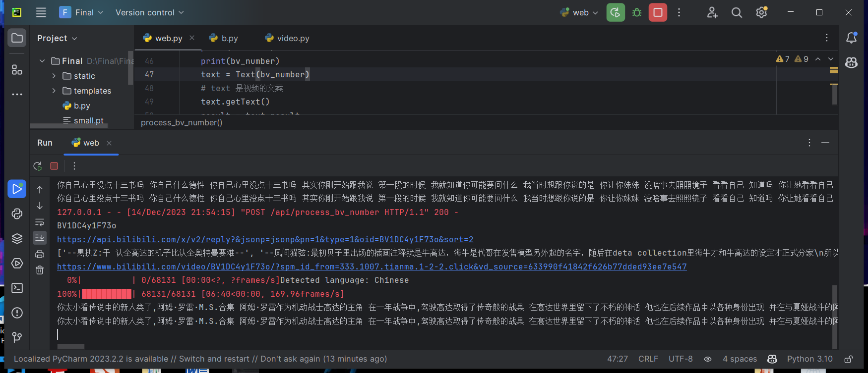
Task: Stop web from the Run panel toolbar
Action: tap(54, 166)
